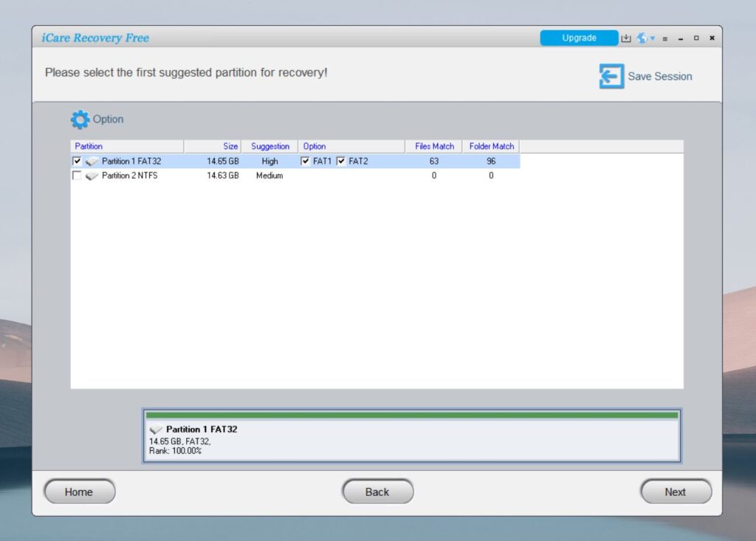This screenshot has height=541, width=756.
Task: Click the drive icon in Partition 2 row
Action: pos(92,176)
